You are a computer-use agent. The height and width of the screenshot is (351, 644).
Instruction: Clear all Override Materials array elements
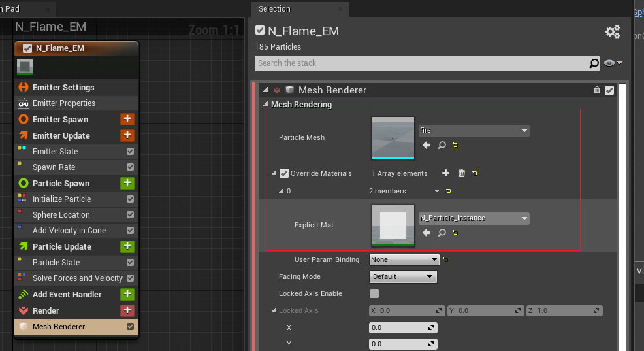click(462, 173)
